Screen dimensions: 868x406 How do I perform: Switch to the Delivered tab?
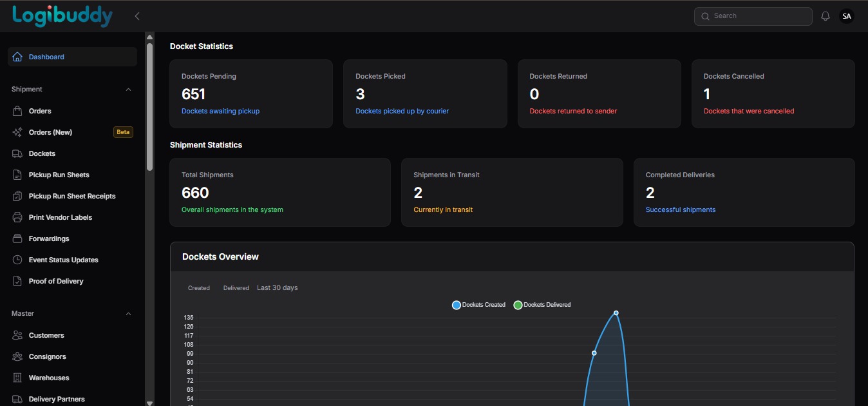[x=236, y=287]
